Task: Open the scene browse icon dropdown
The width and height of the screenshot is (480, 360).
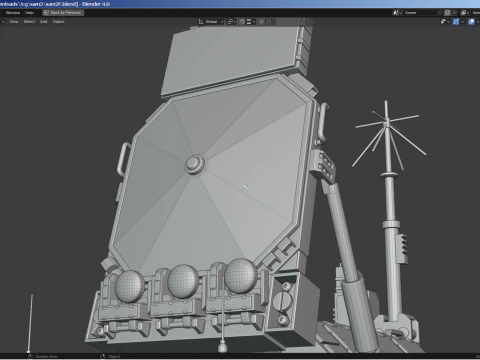Action: [x=397, y=13]
